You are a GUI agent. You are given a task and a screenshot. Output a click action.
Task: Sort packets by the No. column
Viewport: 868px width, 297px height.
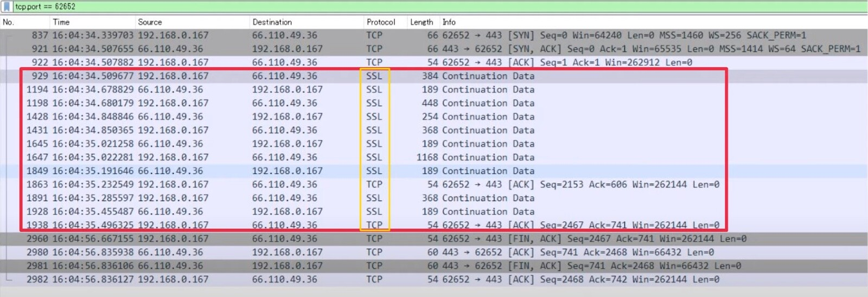(x=9, y=22)
